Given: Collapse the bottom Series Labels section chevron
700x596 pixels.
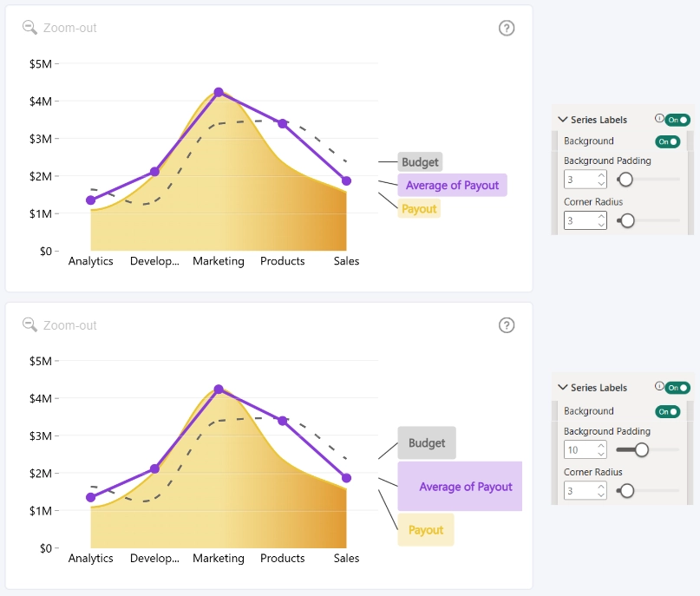Looking at the screenshot, I should click(562, 388).
